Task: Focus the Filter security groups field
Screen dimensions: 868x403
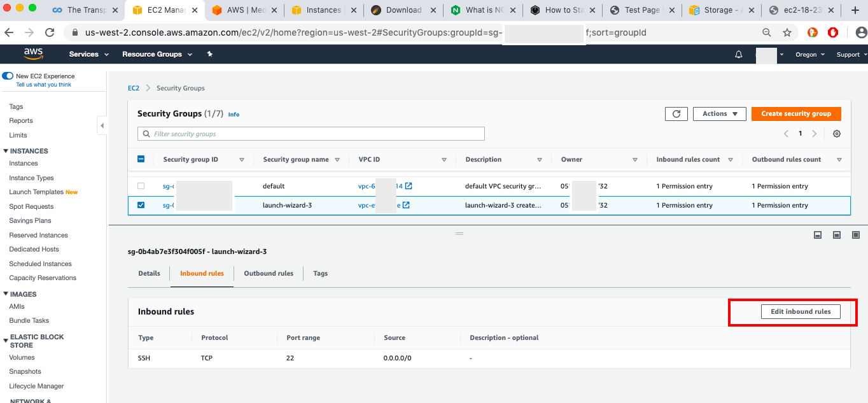Action: point(311,134)
